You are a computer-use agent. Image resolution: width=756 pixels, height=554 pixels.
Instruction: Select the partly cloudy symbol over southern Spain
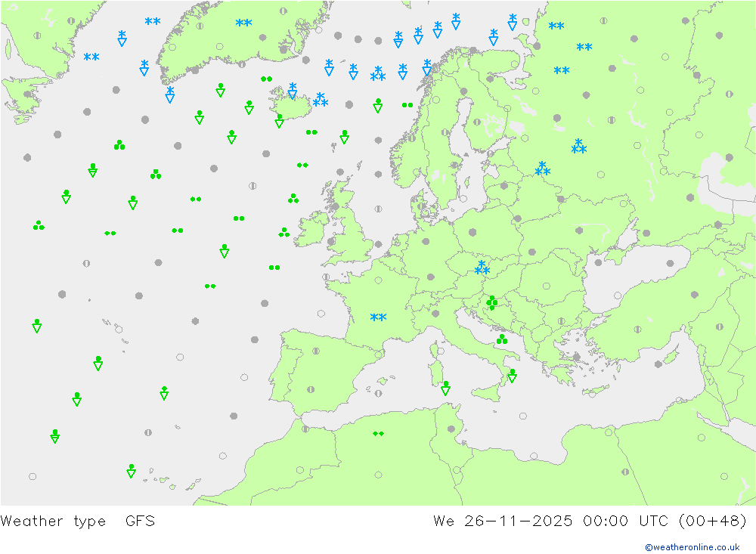[x=311, y=389]
